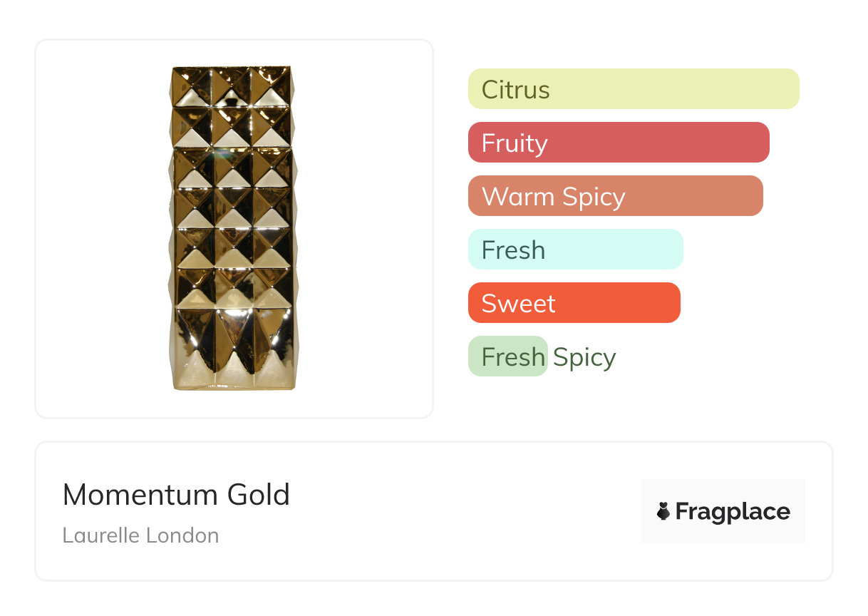Click the bottle's top studded cap section
This screenshot has width=868, height=616.
coord(233,106)
